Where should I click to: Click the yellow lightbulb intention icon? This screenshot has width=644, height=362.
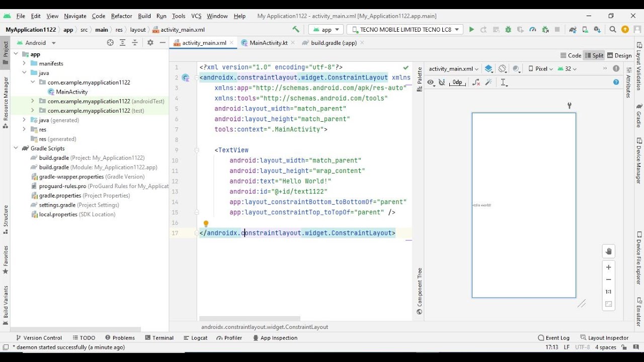(x=206, y=224)
